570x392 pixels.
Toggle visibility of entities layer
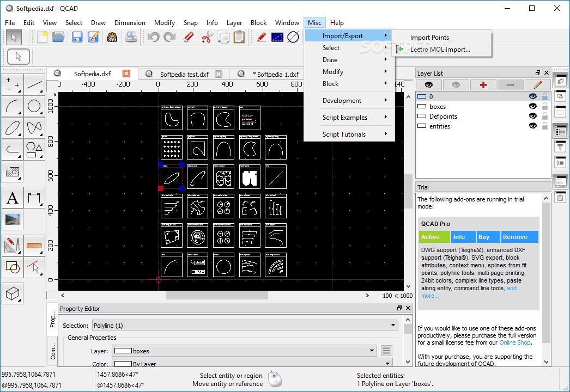click(533, 126)
